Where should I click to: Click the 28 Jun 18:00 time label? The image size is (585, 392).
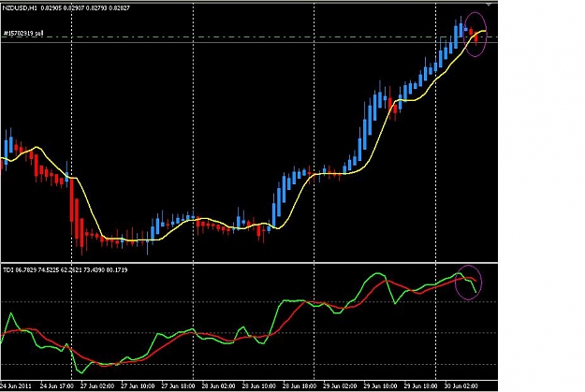click(300, 385)
